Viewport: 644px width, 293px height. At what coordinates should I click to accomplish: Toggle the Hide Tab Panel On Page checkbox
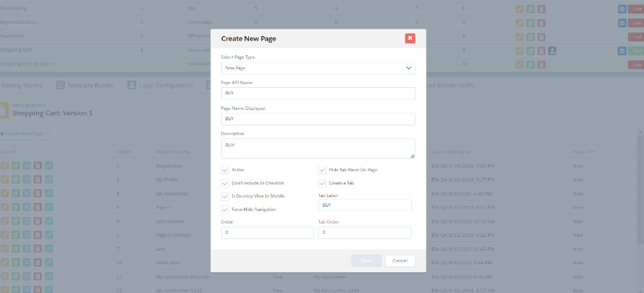coord(323,170)
